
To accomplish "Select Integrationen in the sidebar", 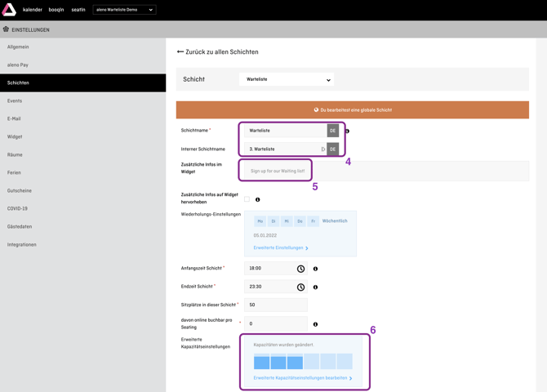I will (82, 245).
